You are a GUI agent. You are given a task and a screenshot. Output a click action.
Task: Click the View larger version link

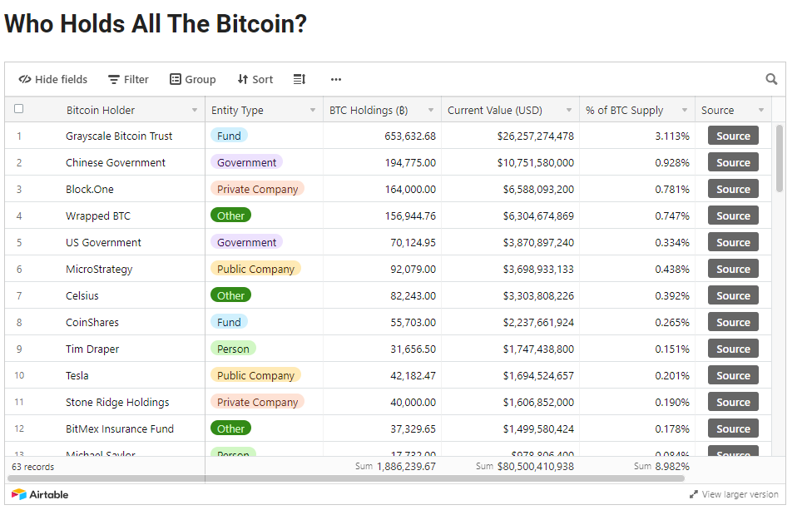point(734,494)
